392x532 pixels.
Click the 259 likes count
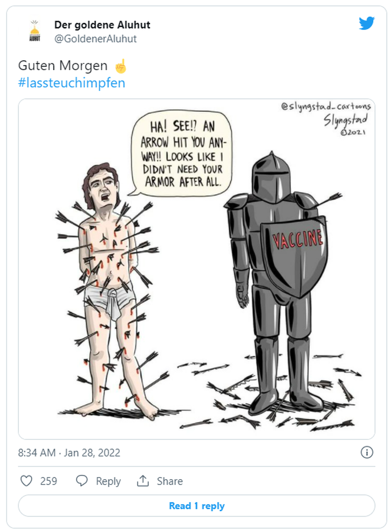(x=48, y=481)
